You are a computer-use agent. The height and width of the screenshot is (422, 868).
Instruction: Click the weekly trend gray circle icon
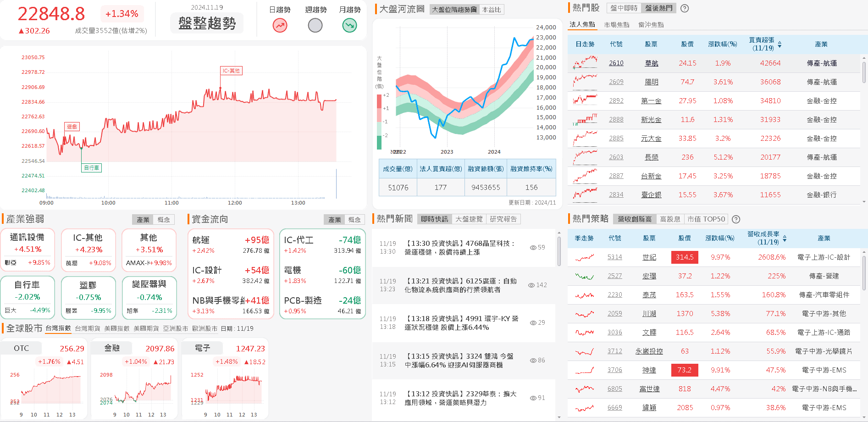click(x=315, y=25)
